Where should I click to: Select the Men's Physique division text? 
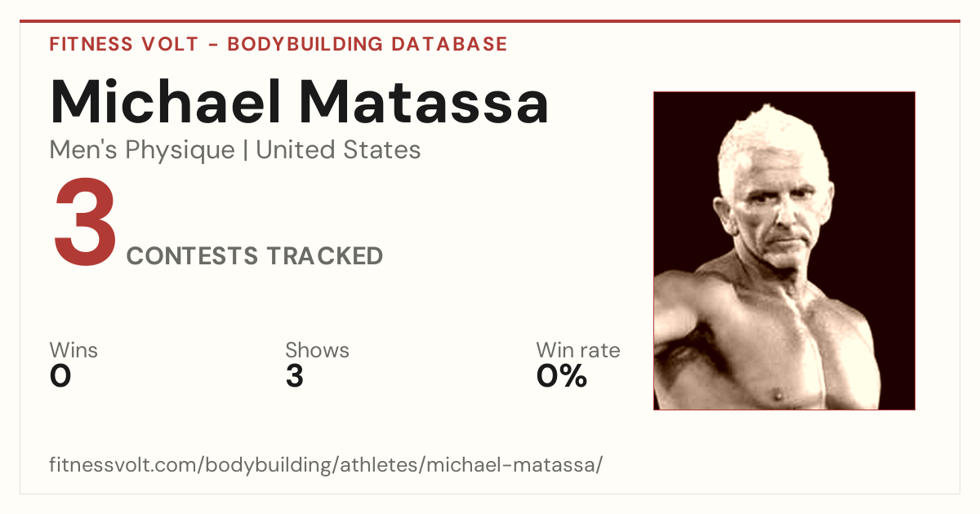coord(142,150)
